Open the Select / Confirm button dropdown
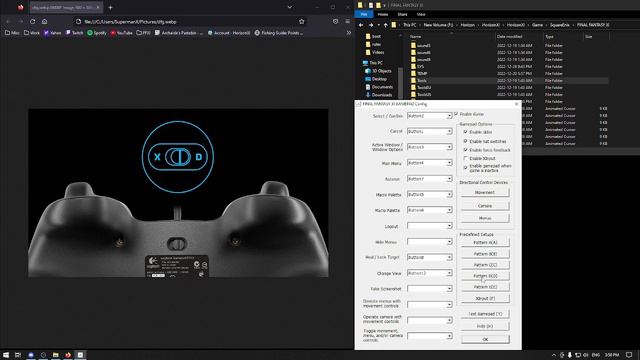This screenshot has width=640, height=360. click(449, 116)
